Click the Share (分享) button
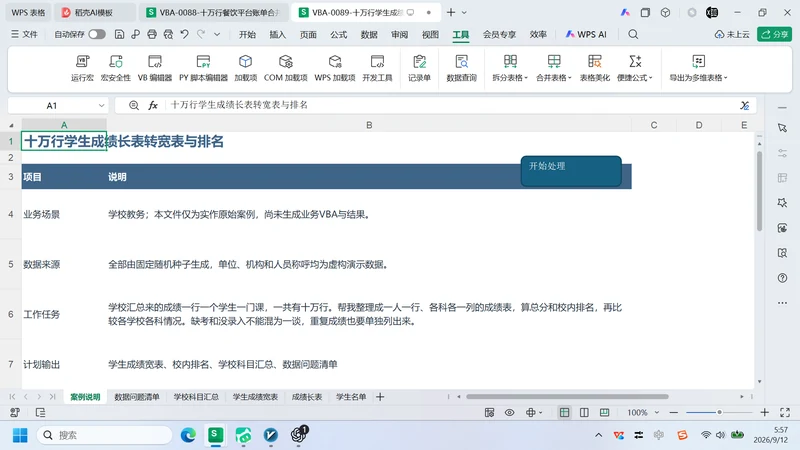The width and height of the screenshot is (800, 450). (774, 34)
